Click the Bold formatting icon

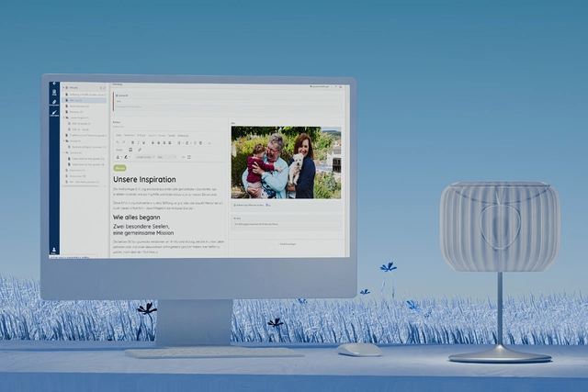[x=132, y=142]
